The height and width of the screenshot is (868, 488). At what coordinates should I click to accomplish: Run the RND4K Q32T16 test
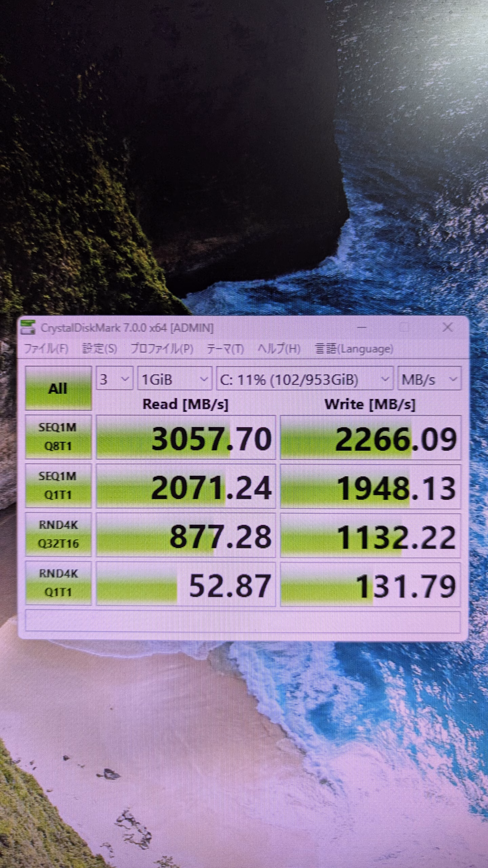[x=58, y=534]
